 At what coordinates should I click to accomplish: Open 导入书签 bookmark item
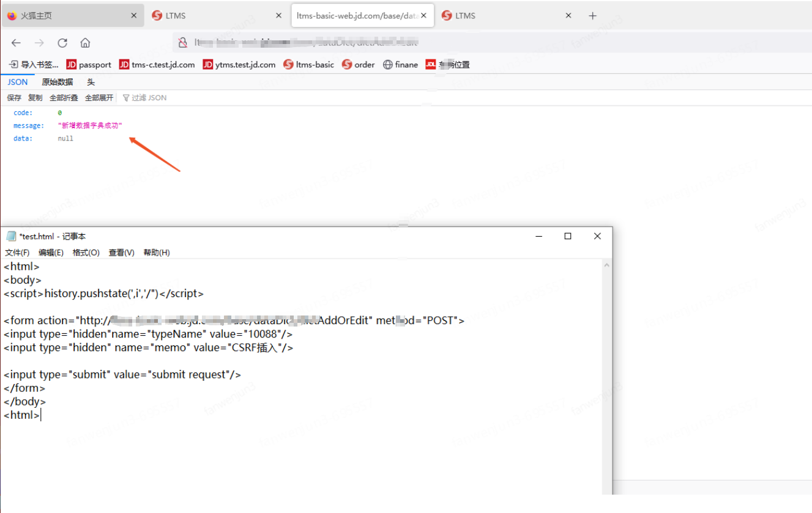click(x=34, y=65)
